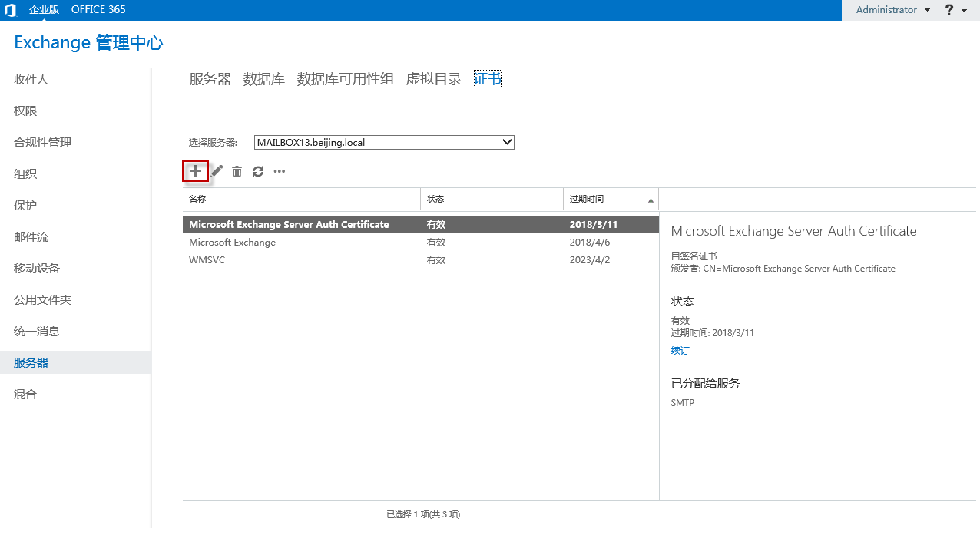This screenshot has width=980, height=538.
Task: Open more options ellipsis menu
Action: pyautogui.click(x=280, y=171)
